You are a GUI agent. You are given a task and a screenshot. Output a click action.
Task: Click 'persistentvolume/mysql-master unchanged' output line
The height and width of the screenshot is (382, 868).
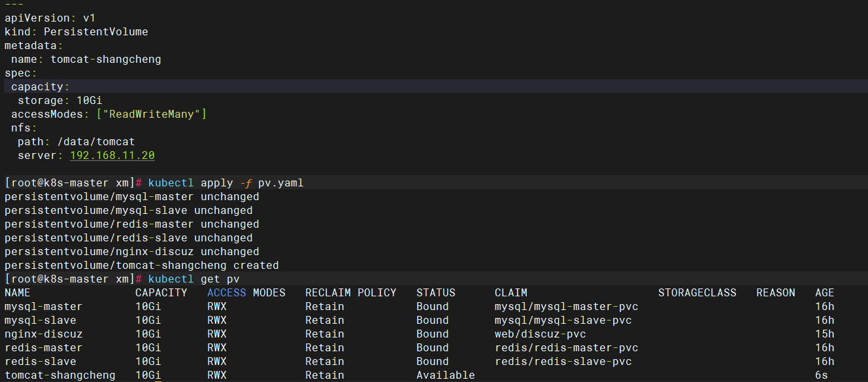(x=132, y=197)
